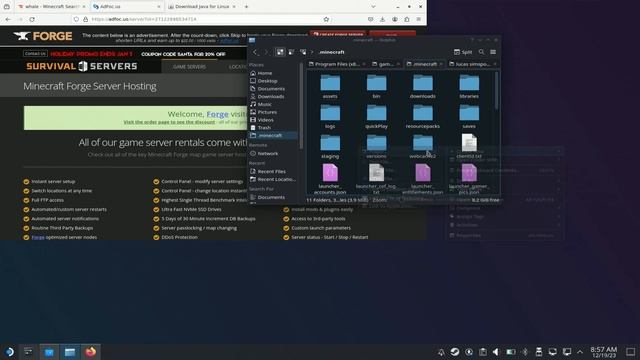Select the saves folder
Image resolution: width=640 pixels, height=360 pixels.
(469, 117)
